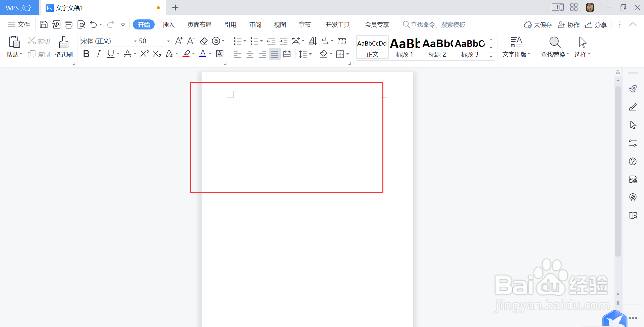The height and width of the screenshot is (327, 644).
Task: Expand styles gallery more arrow
Action: pyautogui.click(x=491, y=56)
